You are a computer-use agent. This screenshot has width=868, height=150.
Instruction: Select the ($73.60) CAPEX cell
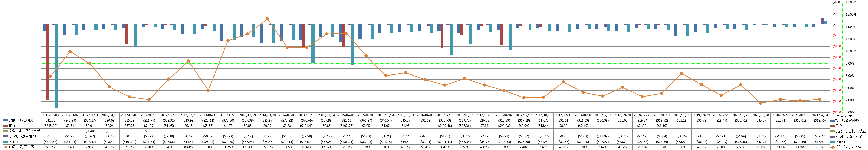click(x=228, y=121)
